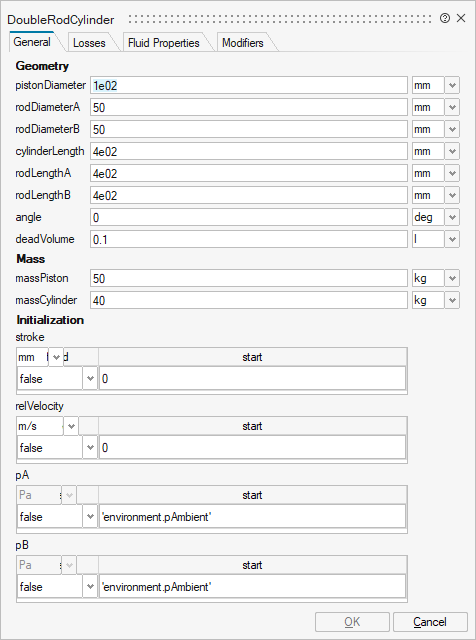Close the DoubleRodCylinder dialog
This screenshot has width=476, height=640.
(x=461, y=18)
